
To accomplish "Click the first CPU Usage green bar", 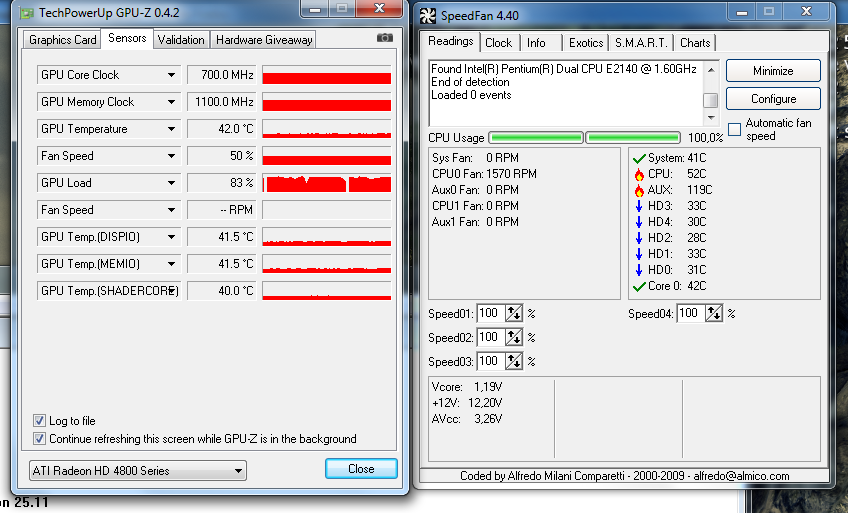I will (536, 138).
